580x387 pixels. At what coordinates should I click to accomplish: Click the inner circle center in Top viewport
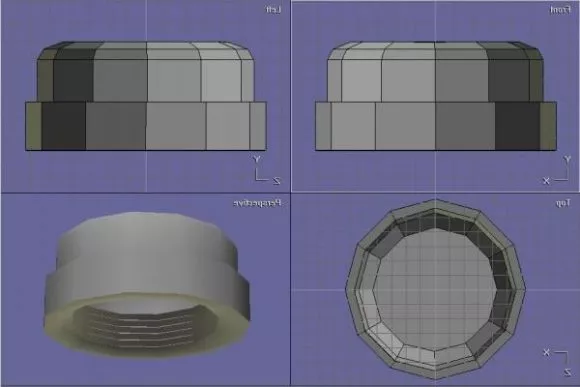coord(435,290)
